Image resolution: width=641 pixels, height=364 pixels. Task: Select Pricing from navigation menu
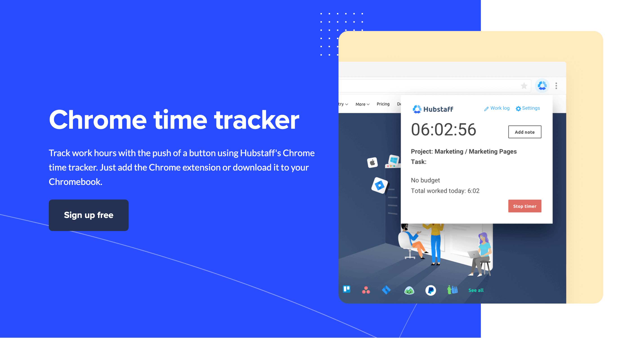[x=383, y=104]
